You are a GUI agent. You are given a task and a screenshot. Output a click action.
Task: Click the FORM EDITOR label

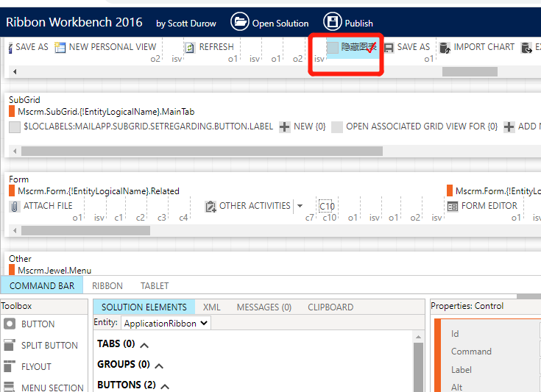489,206
